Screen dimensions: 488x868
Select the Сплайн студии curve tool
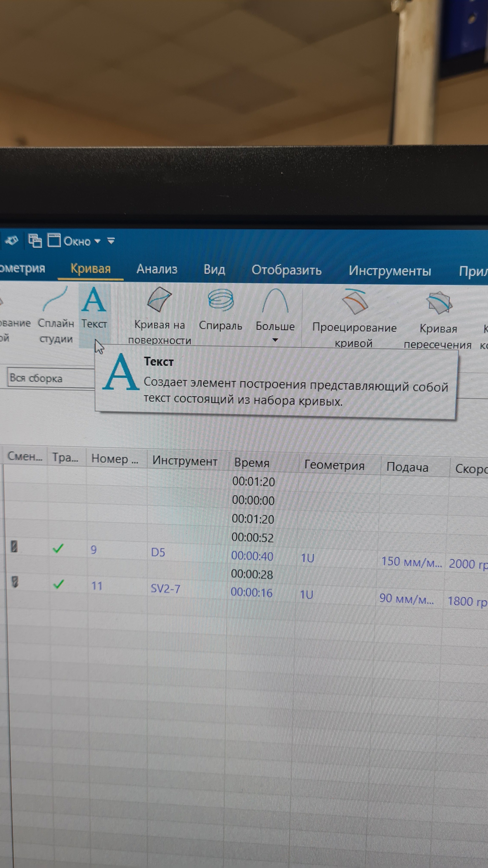click(x=56, y=315)
